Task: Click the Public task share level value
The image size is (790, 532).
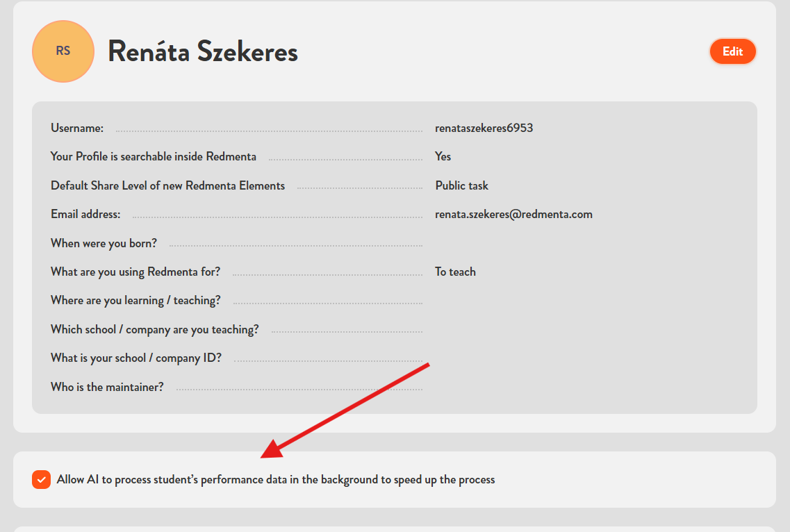Action: [x=461, y=185]
